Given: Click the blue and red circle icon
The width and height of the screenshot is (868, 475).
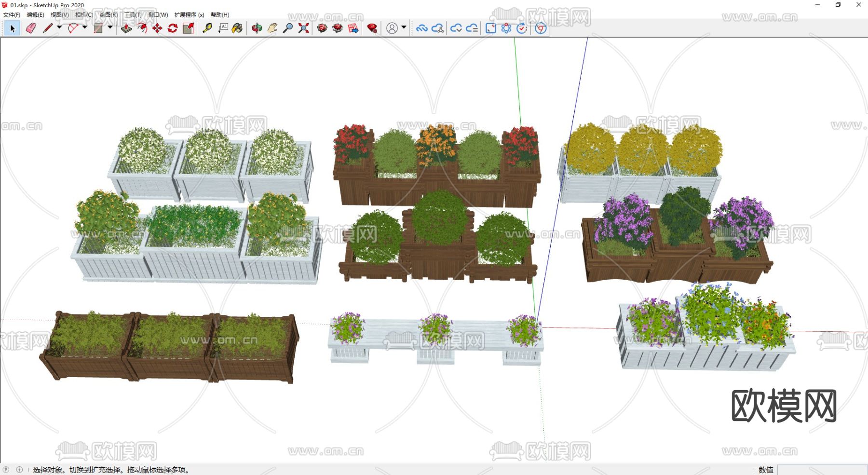Looking at the screenshot, I should (x=541, y=28).
